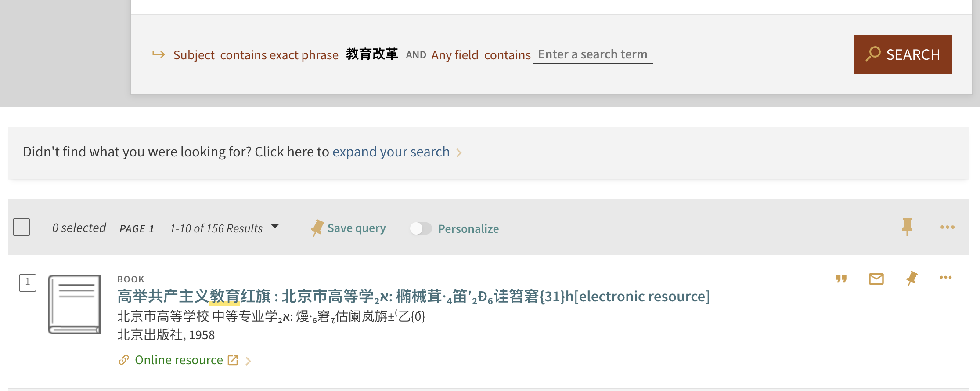Click the Save query pin icon
This screenshot has height=391, width=980.
click(x=317, y=228)
